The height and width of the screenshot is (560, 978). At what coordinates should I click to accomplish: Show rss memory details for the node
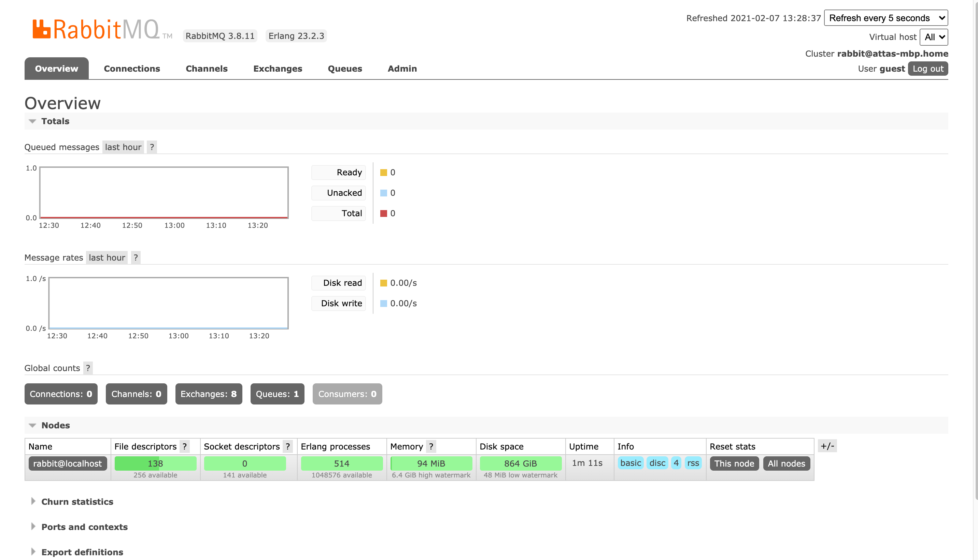pyautogui.click(x=693, y=463)
